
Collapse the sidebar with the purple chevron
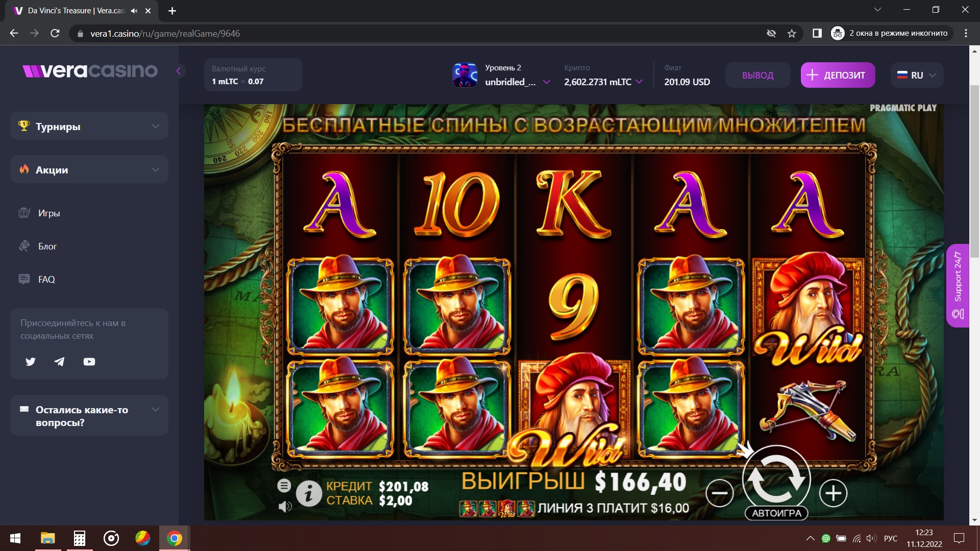click(x=179, y=71)
